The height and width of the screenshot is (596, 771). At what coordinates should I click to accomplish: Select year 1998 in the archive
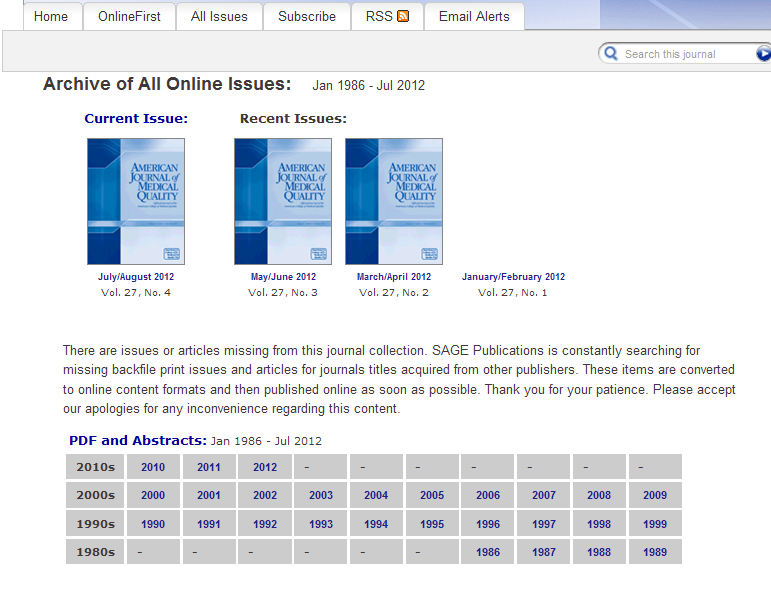[x=599, y=524]
